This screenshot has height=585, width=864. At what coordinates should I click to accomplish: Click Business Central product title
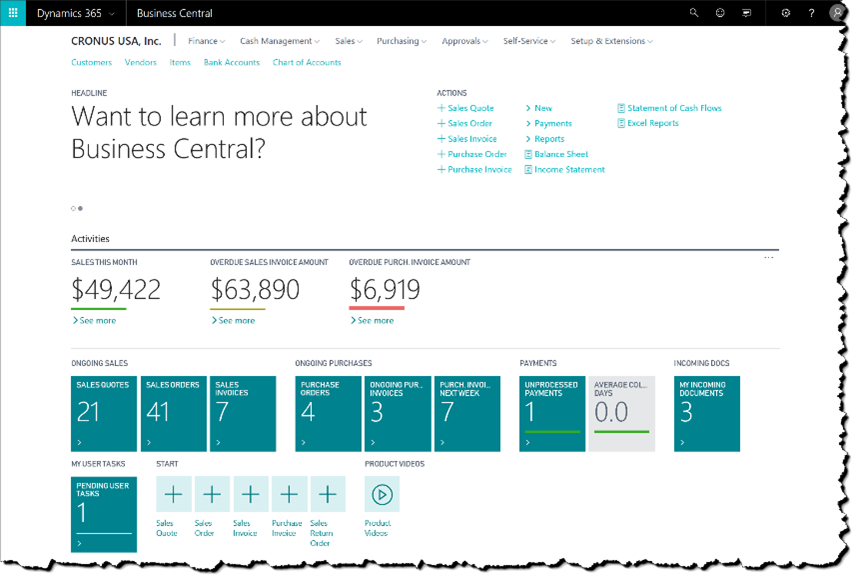click(x=174, y=13)
